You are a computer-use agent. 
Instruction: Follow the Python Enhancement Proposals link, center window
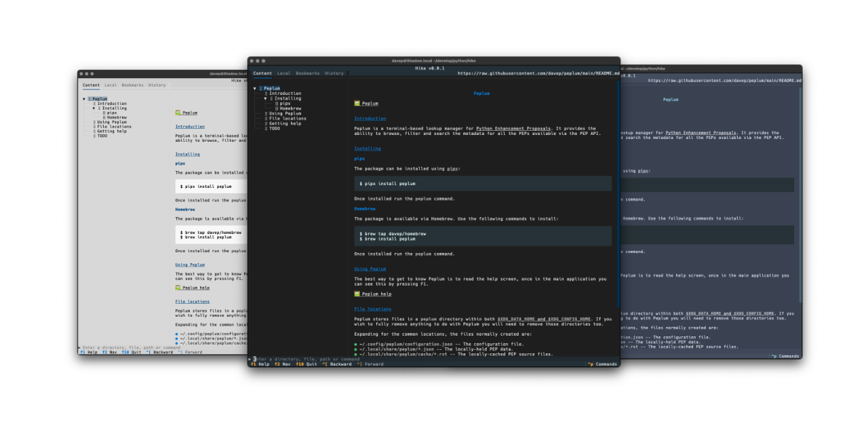click(x=513, y=128)
